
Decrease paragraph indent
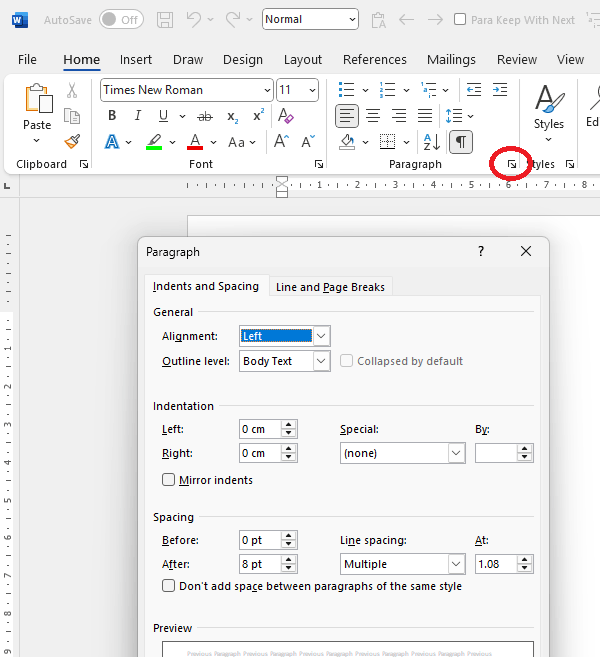click(474, 90)
